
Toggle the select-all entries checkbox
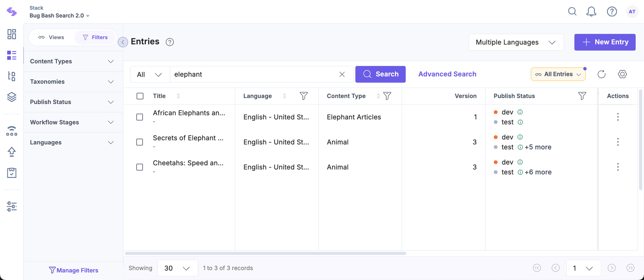(x=140, y=96)
